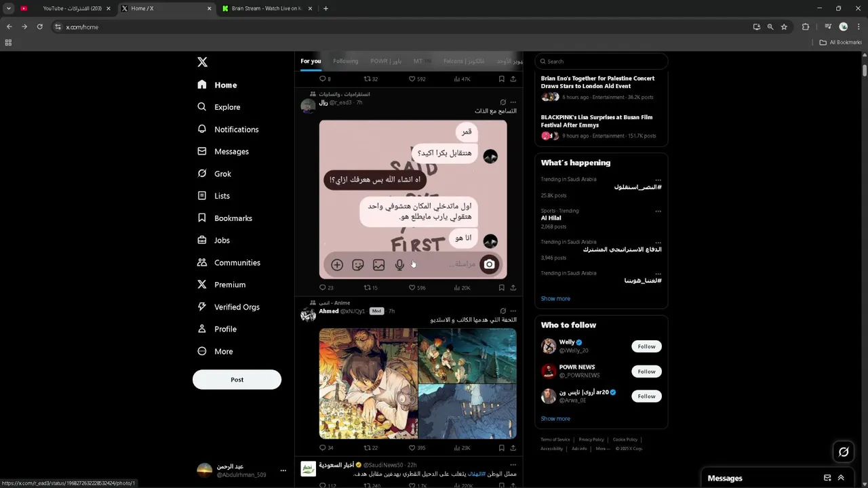Open Notifications in the sidebar
Image resolution: width=868 pixels, height=488 pixels.
(228, 129)
